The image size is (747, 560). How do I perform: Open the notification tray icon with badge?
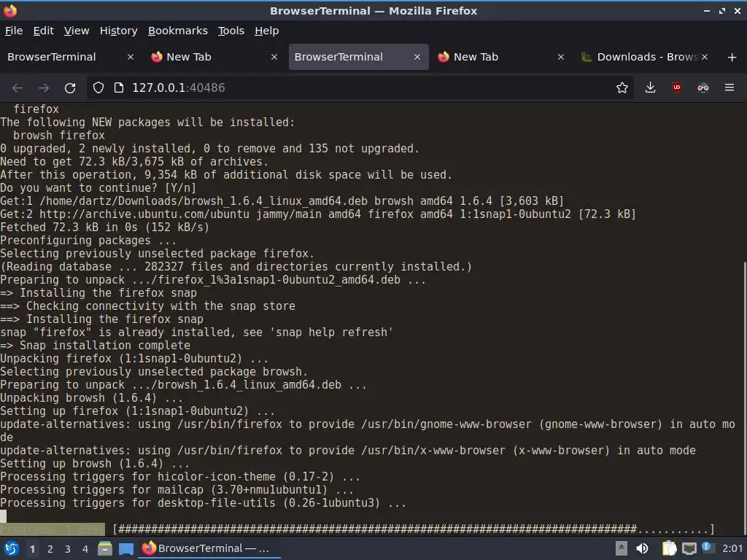click(x=708, y=548)
